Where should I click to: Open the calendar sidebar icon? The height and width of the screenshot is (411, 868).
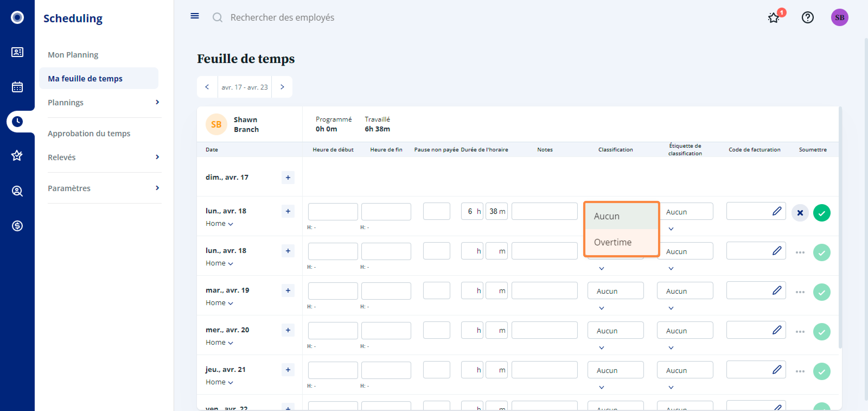pos(17,87)
